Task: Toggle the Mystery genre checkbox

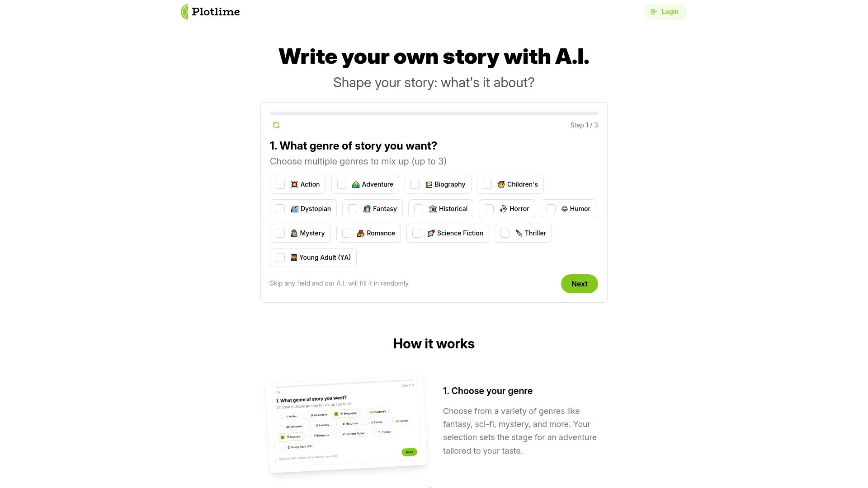Action: 280,233
